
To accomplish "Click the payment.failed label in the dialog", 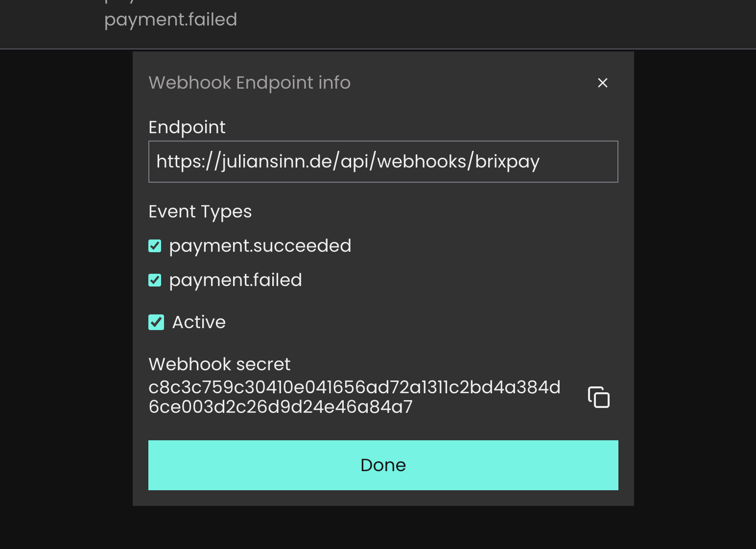I will 236,280.
